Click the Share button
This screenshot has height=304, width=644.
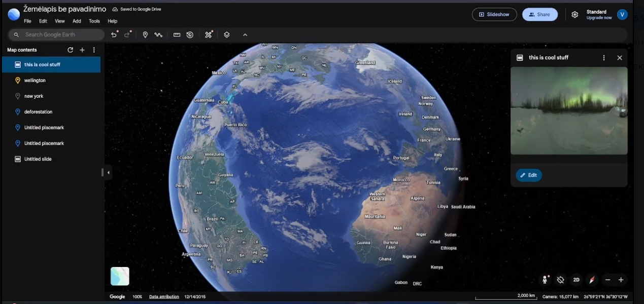pos(540,15)
